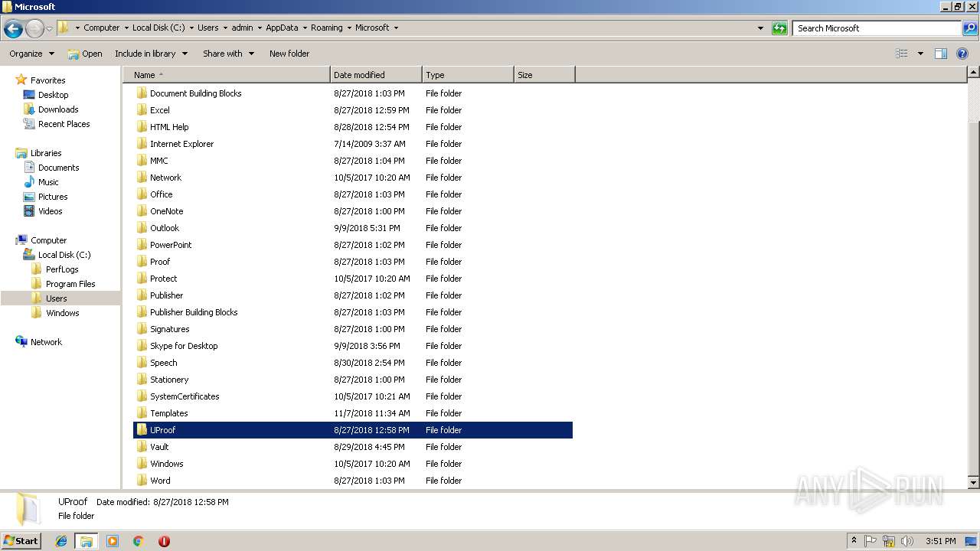Click the New folder button

point(289,54)
